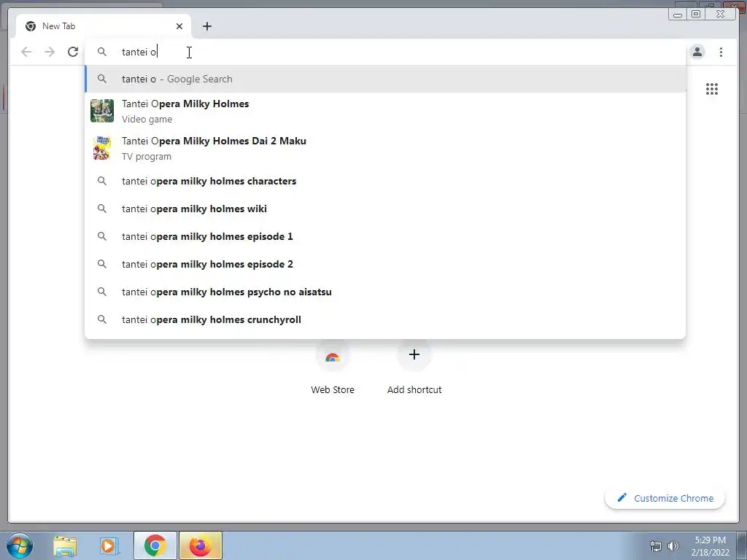Close the New Tab tab
Viewport: 747px width, 560px height.
click(x=179, y=26)
